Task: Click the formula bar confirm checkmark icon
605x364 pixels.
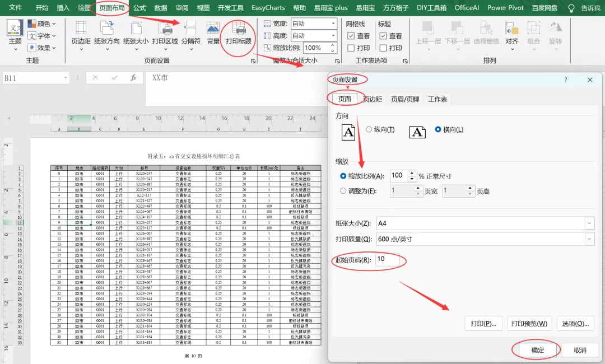Action: click(x=114, y=78)
